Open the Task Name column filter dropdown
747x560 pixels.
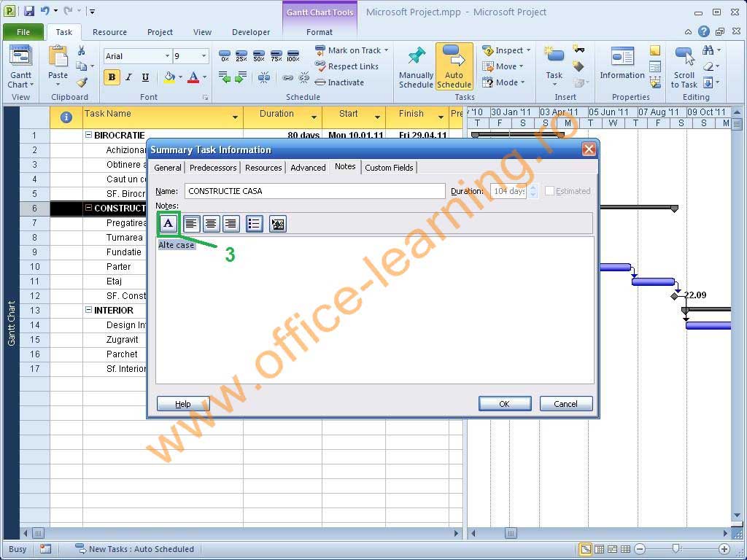[x=235, y=117]
